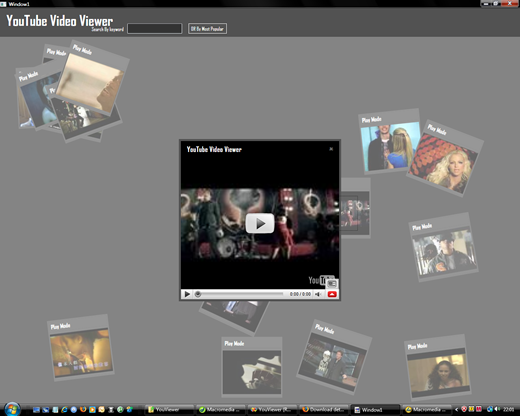The height and width of the screenshot is (416, 520).
Task: Click 'Play Mode' label on guitar card
Action: 234,343
